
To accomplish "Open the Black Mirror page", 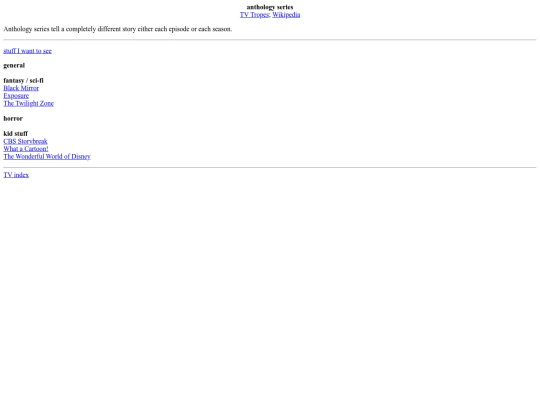I will pos(21,88).
